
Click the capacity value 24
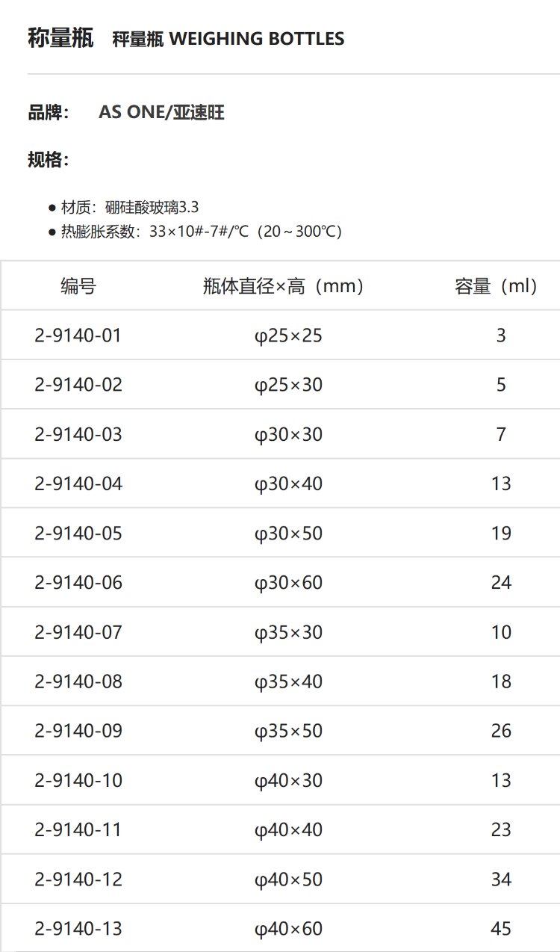pos(501,582)
